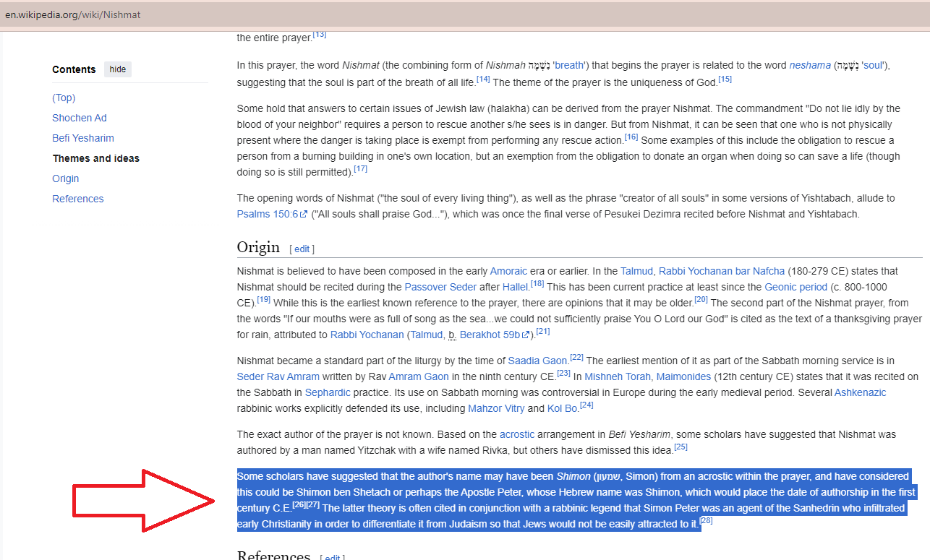This screenshot has width=930, height=560.
Task: Edit the References section
Action: [331, 557]
